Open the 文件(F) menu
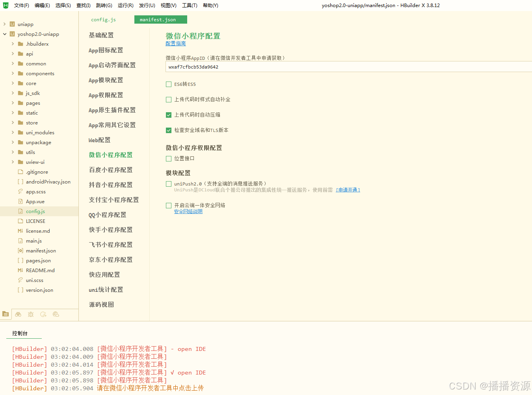532x395 pixels. click(21, 6)
